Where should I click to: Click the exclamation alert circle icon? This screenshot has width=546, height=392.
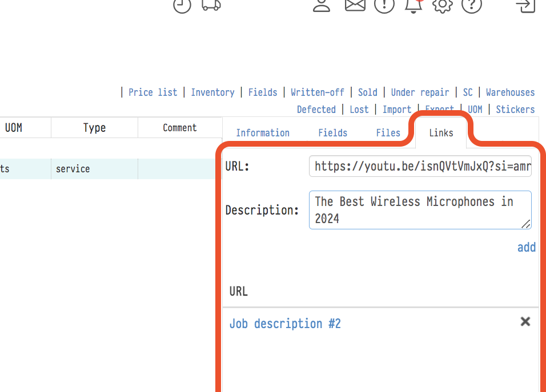384,5
